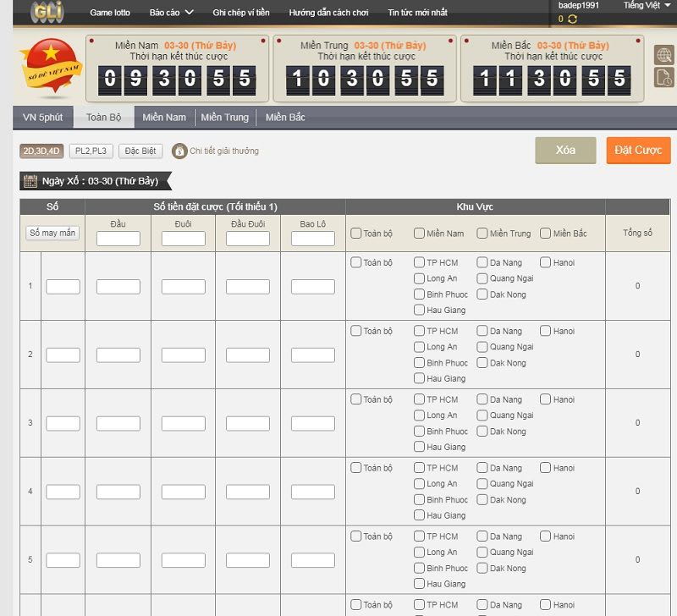677x616 pixels.
Task: Open the globe icon on right sidebar
Action: click(663, 55)
